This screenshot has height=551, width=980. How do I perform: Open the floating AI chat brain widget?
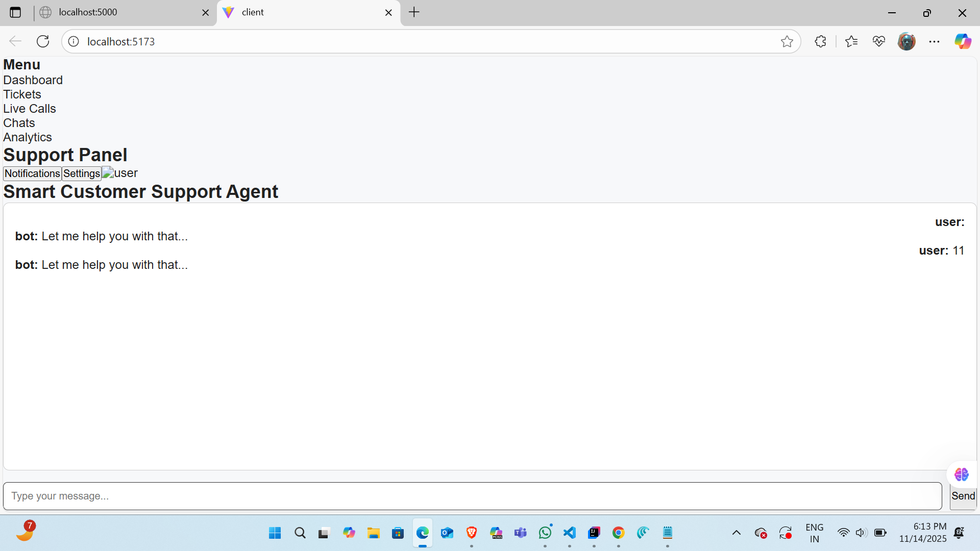point(962,474)
